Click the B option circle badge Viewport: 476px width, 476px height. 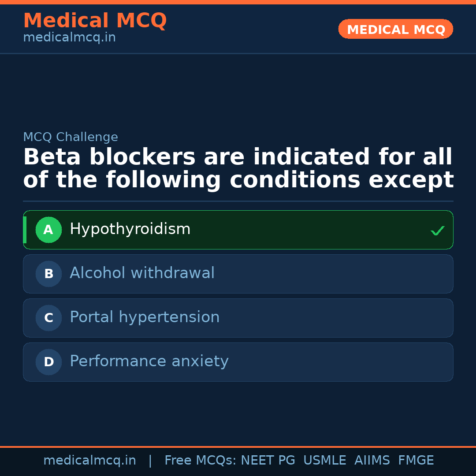(48, 274)
